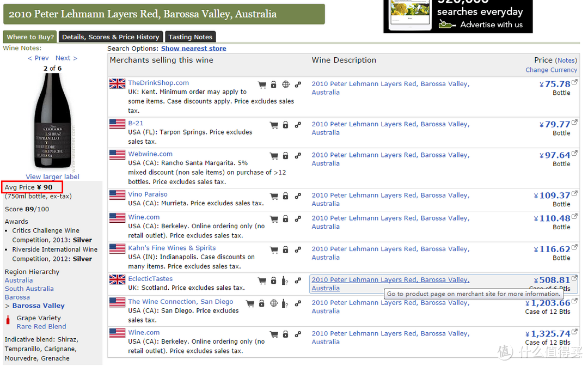588x366 pixels.
Task: Click the Avg Price ¥ 90 text
Action: [x=29, y=187]
